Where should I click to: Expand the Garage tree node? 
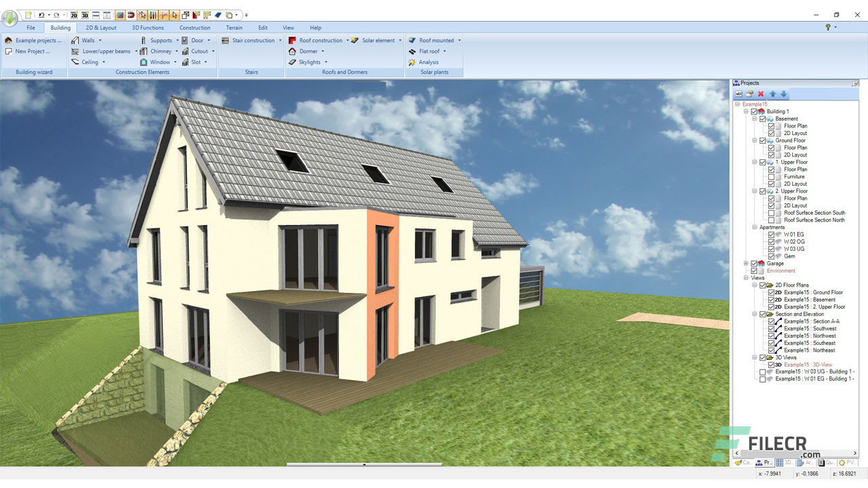746,264
